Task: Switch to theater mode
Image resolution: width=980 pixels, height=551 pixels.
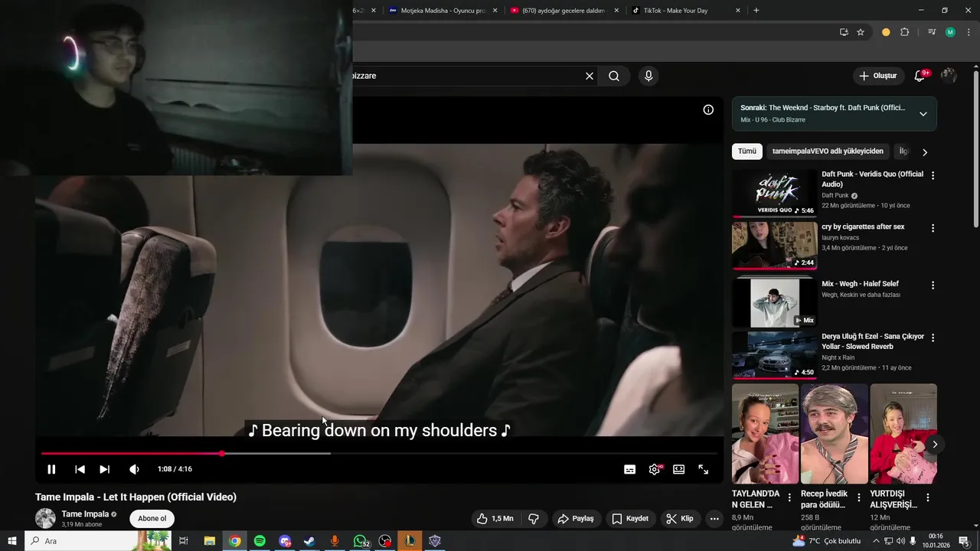Action: click(678, 469)
